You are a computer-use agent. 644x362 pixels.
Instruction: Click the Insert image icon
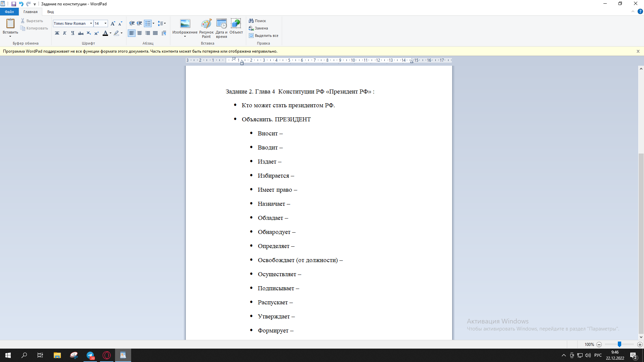pyautogui.click(x=185, y=24)
